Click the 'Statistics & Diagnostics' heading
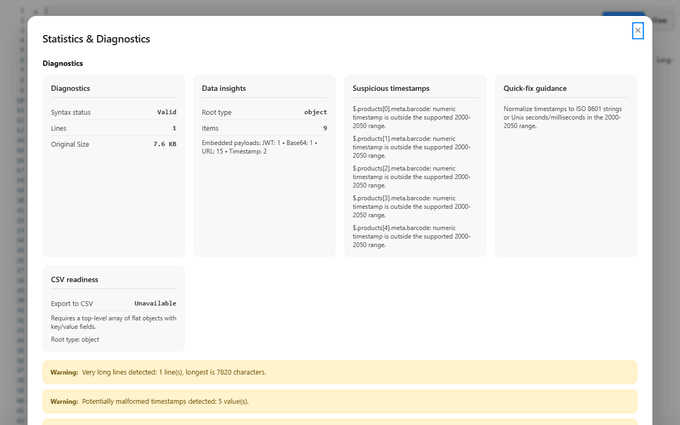This screenshot has width=680, height=425. tap(96, 39)
